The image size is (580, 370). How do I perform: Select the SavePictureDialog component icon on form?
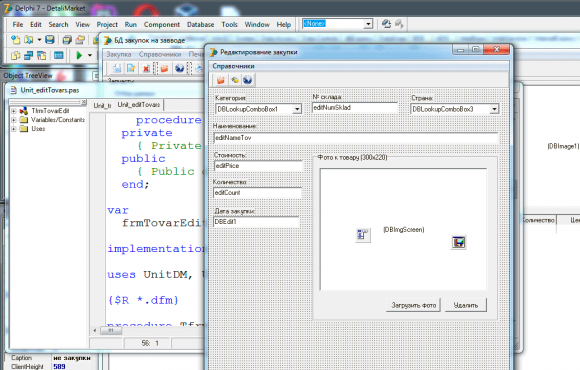(x=459, y=242)
